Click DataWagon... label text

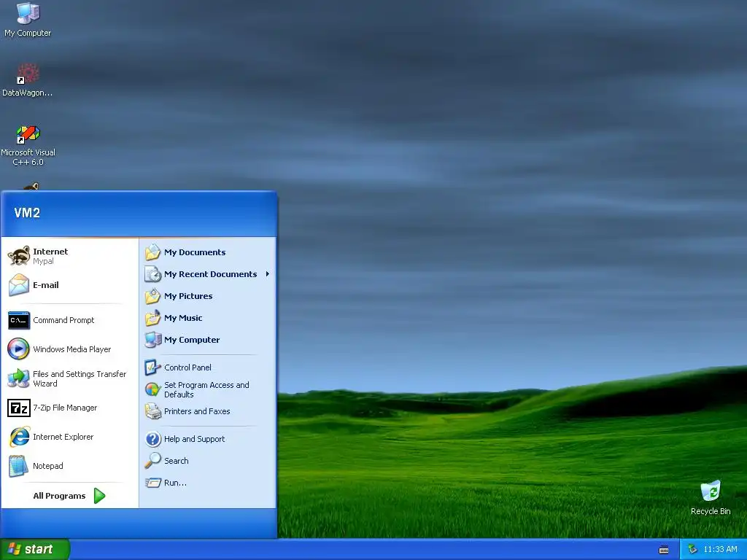[27, 93]
